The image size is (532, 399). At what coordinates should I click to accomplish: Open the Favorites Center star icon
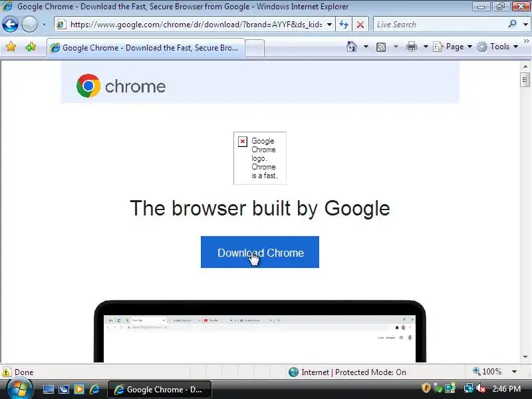coord(11,47)
